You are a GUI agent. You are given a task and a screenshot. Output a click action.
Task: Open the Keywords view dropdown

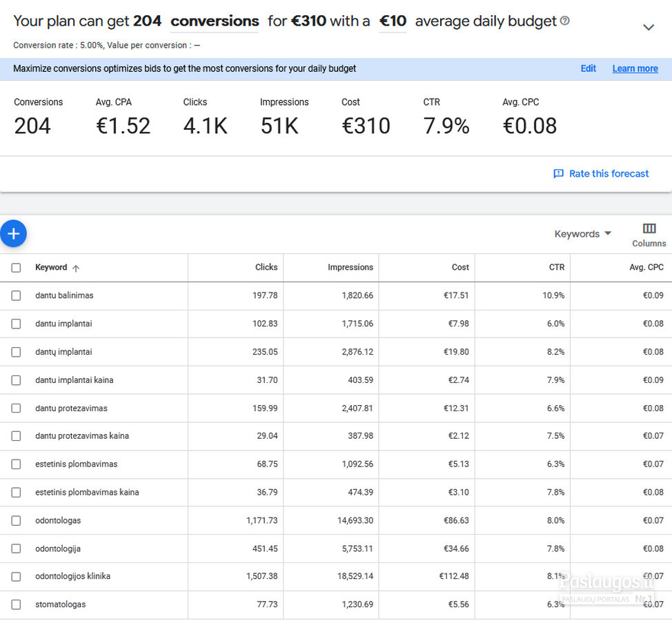pos(583,234)
